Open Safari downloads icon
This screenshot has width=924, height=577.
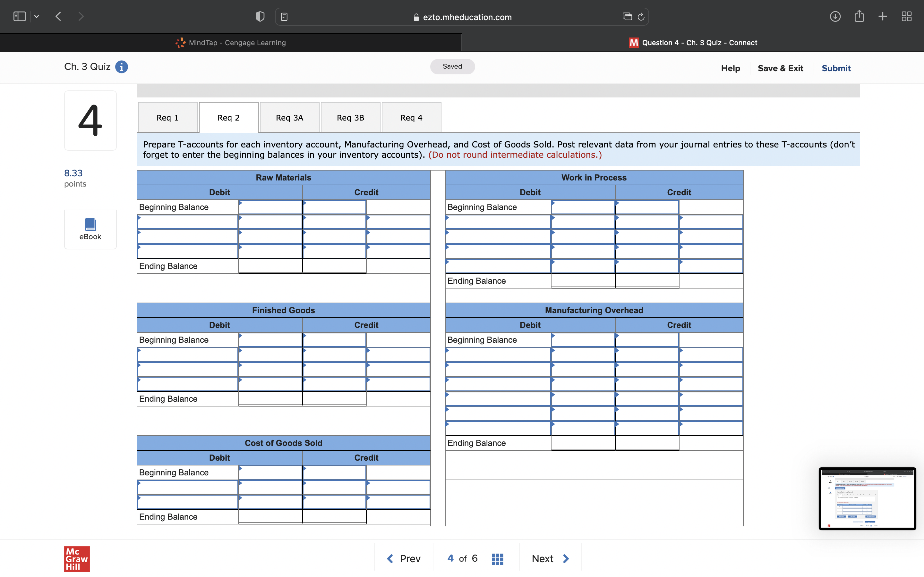pos(835,16)
